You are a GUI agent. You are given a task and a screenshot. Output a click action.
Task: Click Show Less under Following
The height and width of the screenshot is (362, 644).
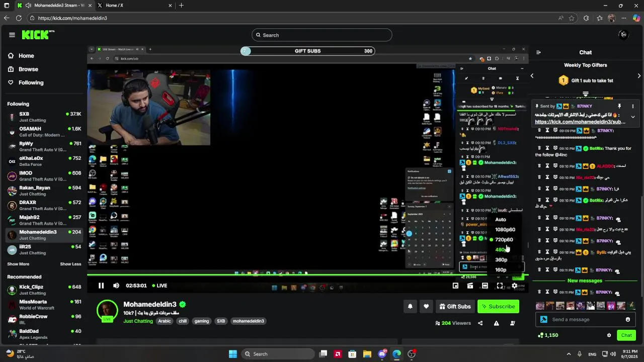tap(70, 264)
